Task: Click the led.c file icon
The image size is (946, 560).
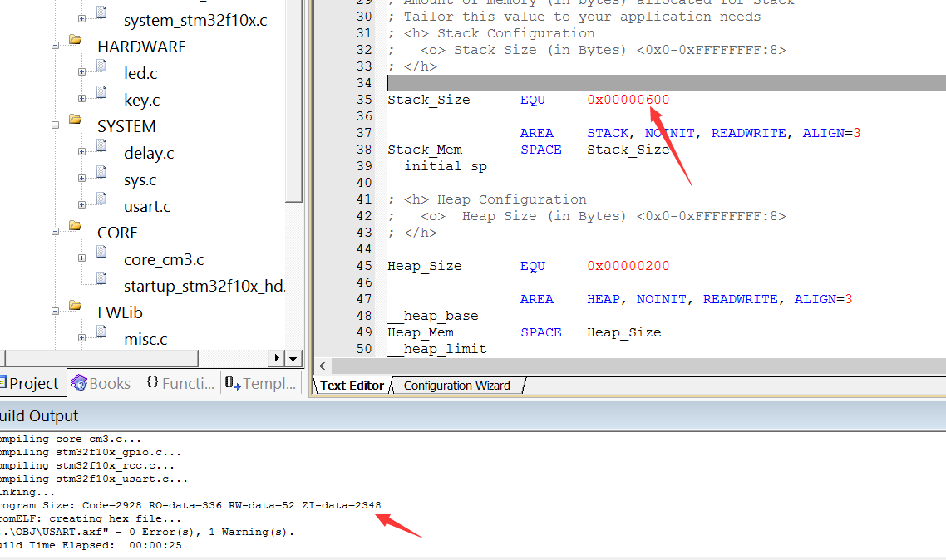Action: (x=102, y=65)
